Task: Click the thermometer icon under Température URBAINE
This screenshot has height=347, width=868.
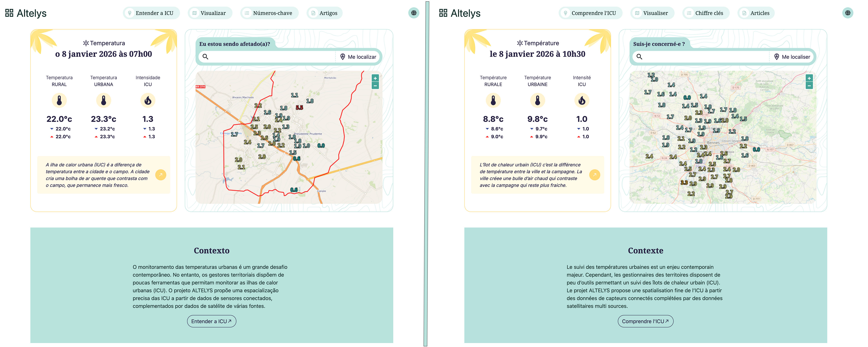Action: coord(538,100)
